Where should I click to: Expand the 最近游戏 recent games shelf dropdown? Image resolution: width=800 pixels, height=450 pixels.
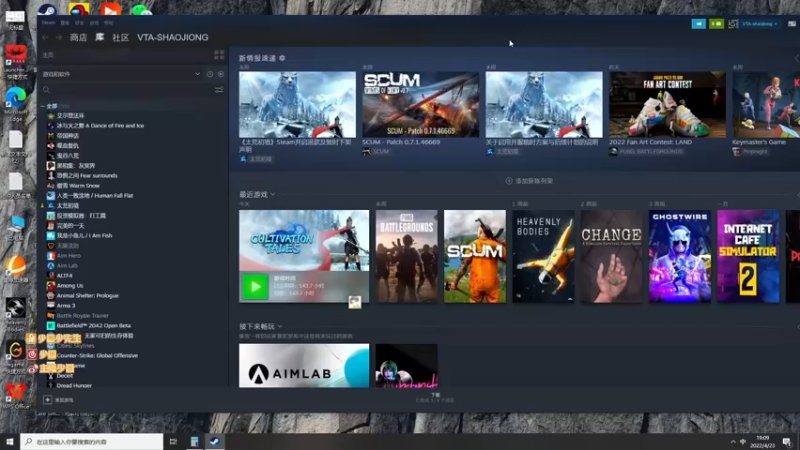[x=272, y=194]
